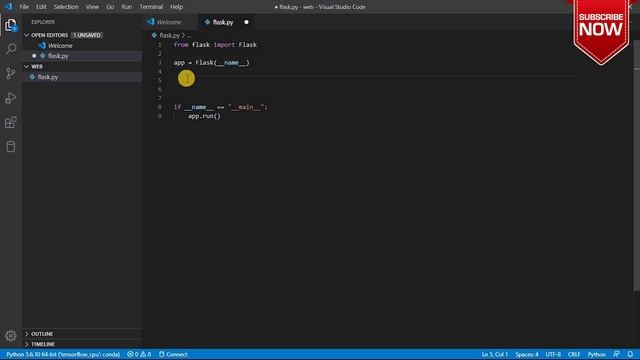Viewport: 640px width, 360px height.
Task: Switch to the Welcome tab
Action: pyautogui.click(x=169, y=22)
